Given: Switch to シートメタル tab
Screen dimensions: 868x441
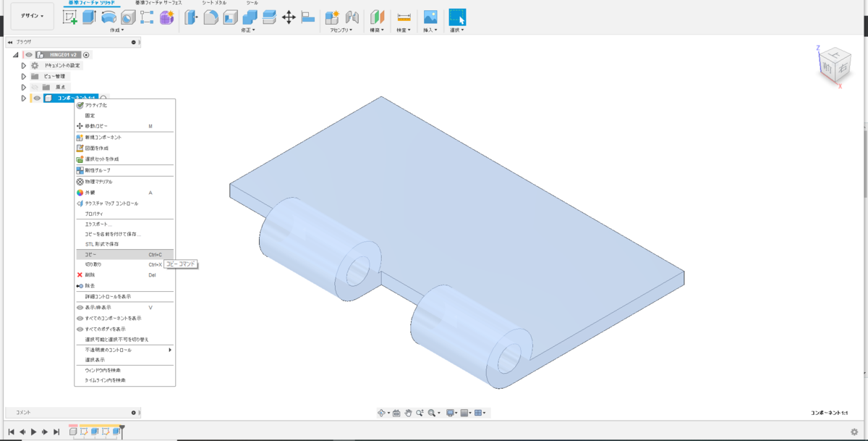Looking at the screenshot, I should point(214,3).
